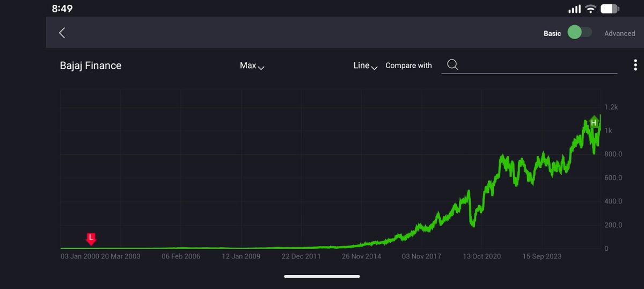Screen dimensions: 644x289
Task: Click the 1k price axis label
Action: pyautogui.click(x=609, y=131)
